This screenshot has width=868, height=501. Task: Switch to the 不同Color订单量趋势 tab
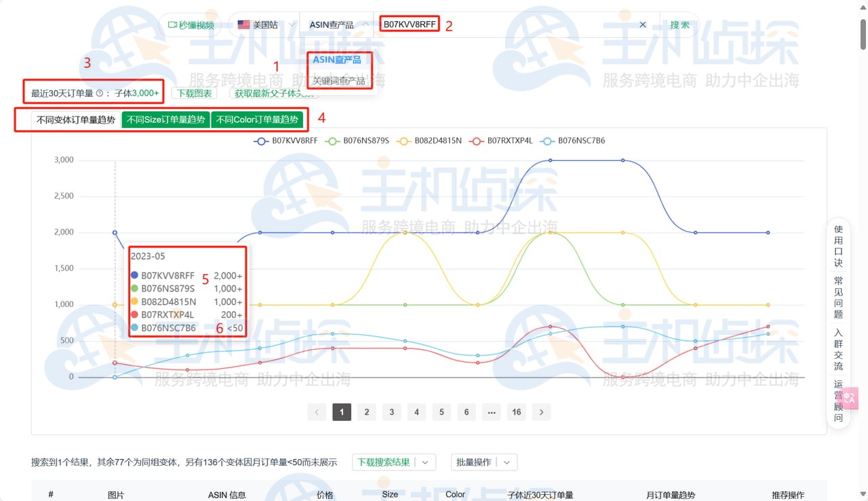tap(259, 119)
